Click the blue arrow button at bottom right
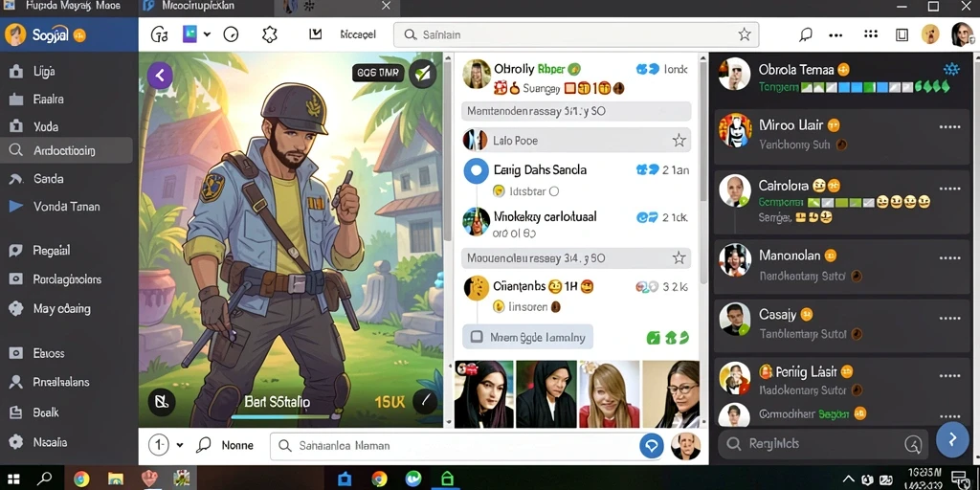 coord(952,439)
